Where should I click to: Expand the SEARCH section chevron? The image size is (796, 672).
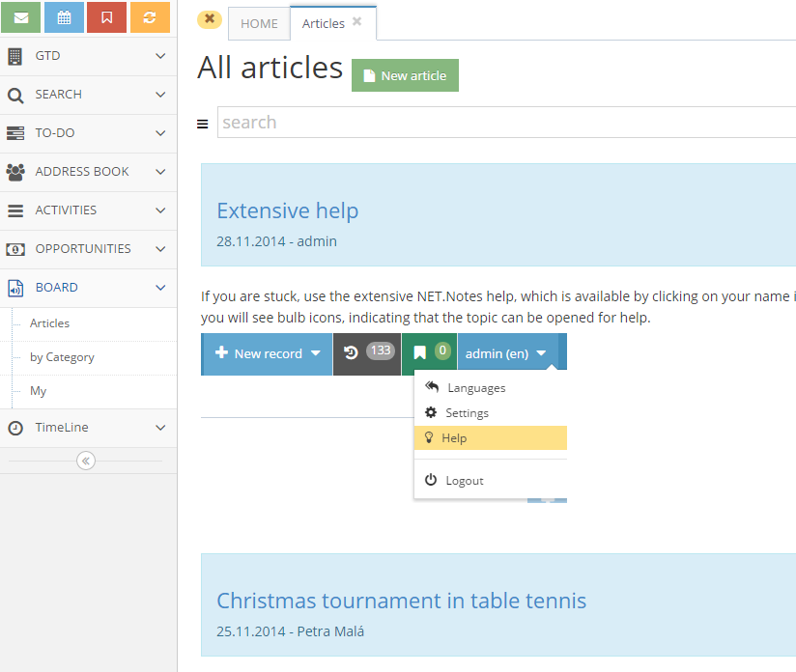(160, 95)
